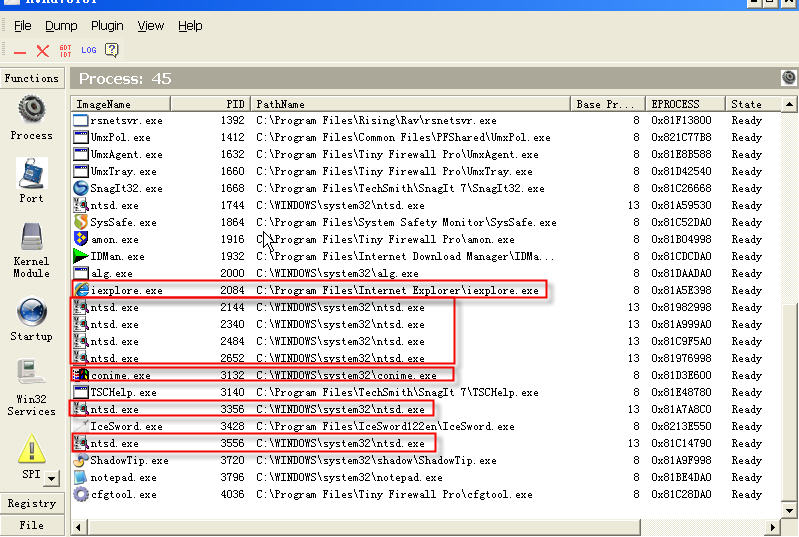Click the UmxPol.exe process icon
Screen dimensions: 799x537
(x=81, y=138)
